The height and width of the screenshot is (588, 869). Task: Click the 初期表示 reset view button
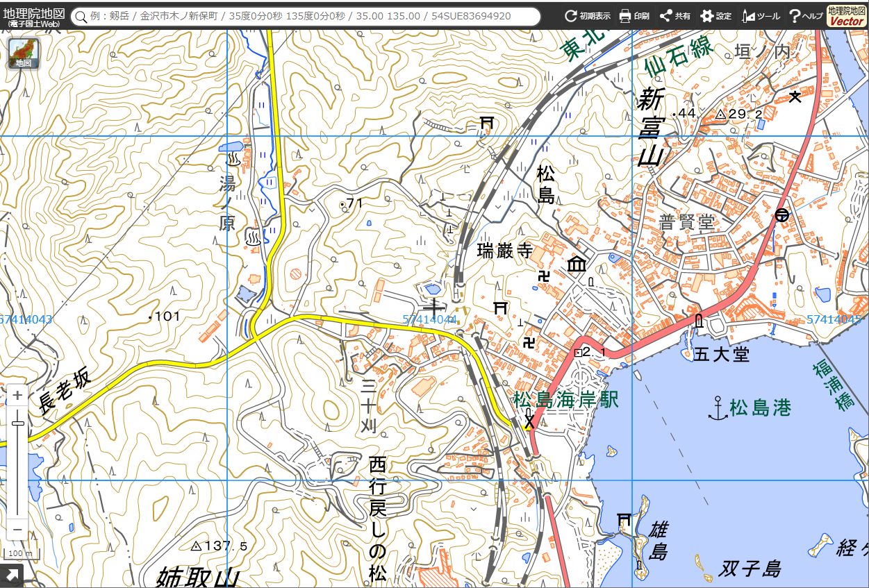tap(587, 16)
